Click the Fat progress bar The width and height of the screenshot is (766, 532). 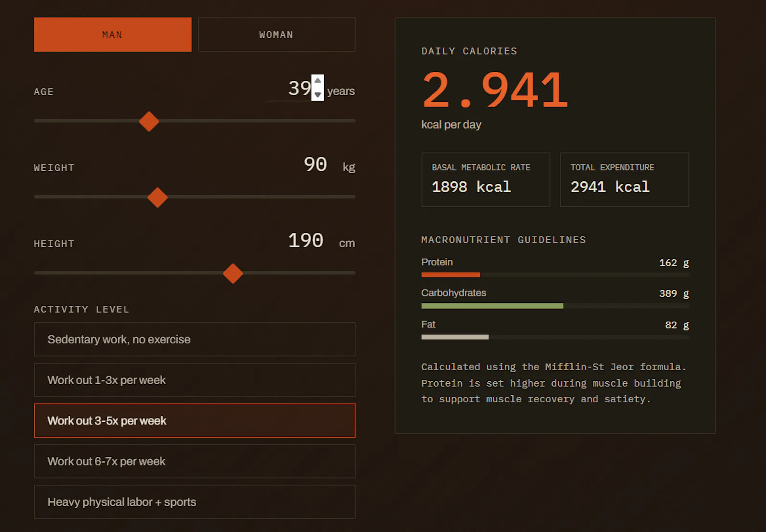(x=555, y=337)
